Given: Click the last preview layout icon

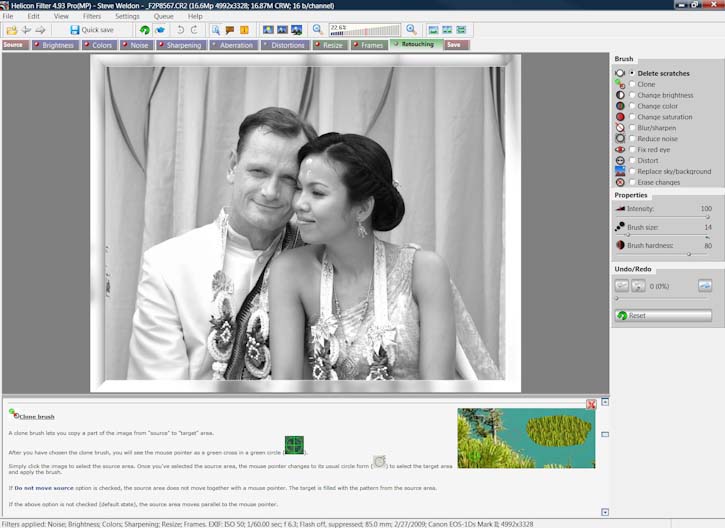Looking at the screenshot, I should pyautogui.click(x=461, y=30).
